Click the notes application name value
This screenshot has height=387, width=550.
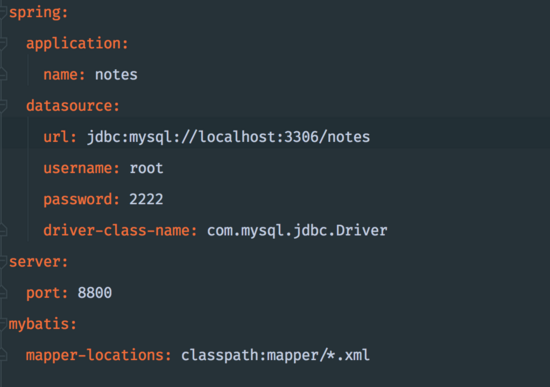coord(116,75)
